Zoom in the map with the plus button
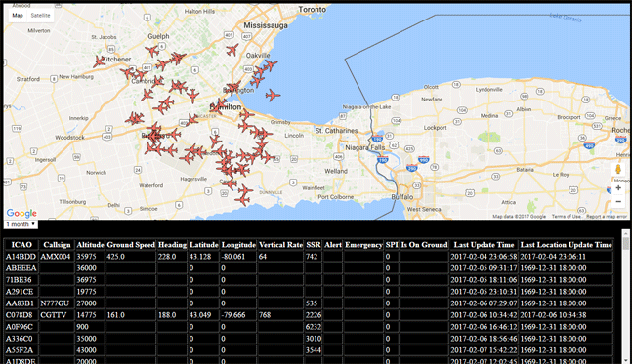 pos(618,188)
